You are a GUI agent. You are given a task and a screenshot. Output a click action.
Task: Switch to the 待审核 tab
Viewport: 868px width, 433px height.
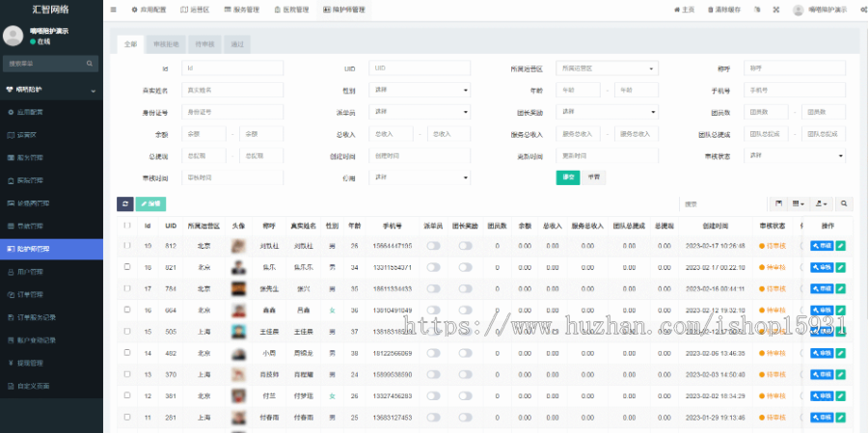coord(204,44)
